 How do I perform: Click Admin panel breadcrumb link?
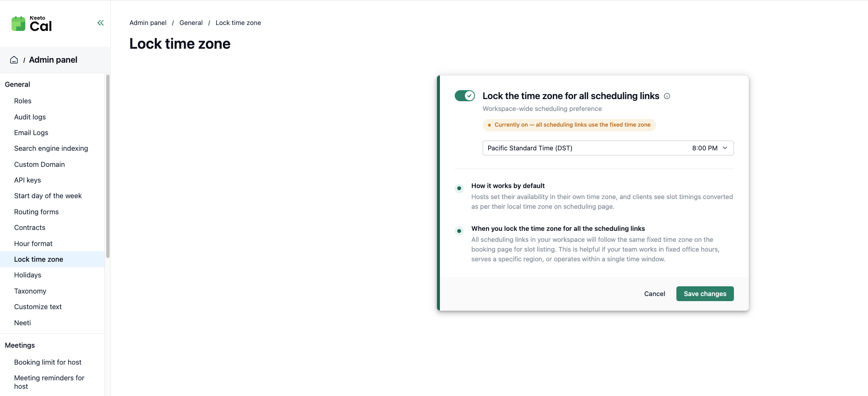pyautogui.click(x=148, y=23)
